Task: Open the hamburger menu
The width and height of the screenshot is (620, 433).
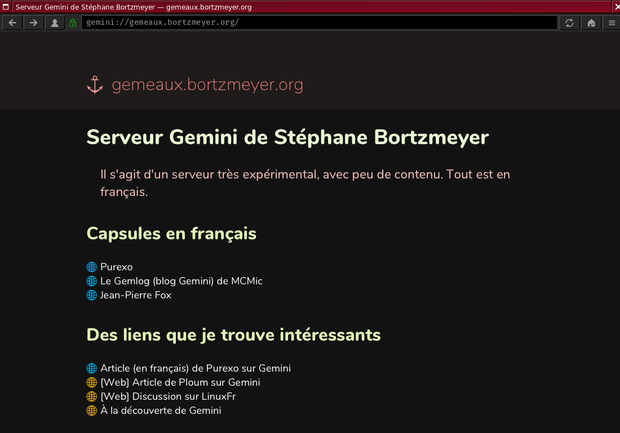Action: pos(612,23)
